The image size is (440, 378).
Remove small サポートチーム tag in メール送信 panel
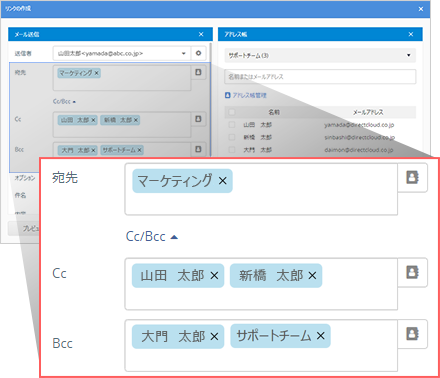click(139, 150)
